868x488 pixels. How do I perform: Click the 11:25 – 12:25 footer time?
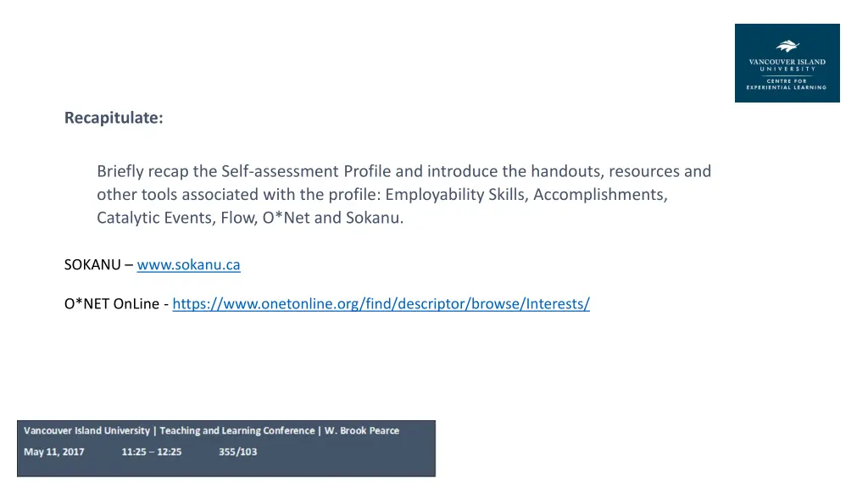152,452
